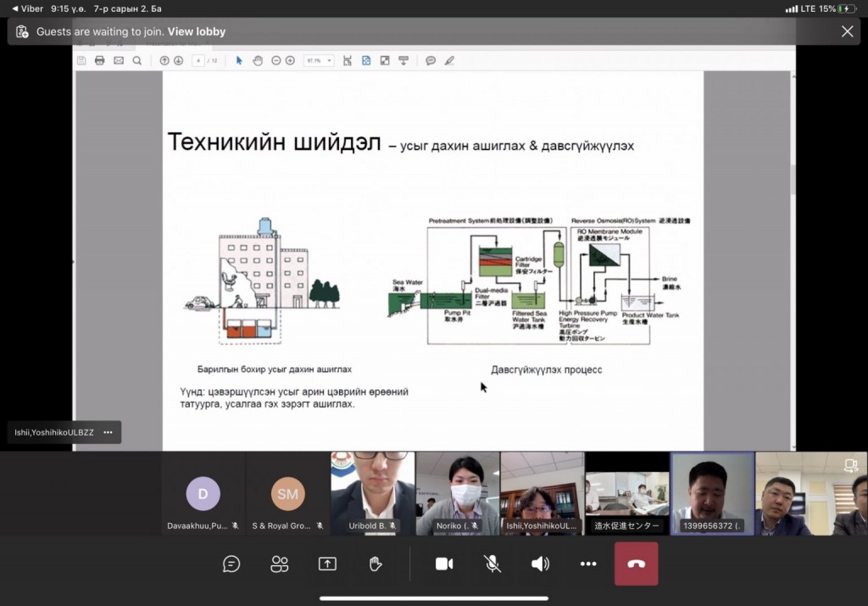
Task: Tap Uribold B. video tile
Action: pyautogui.click(x=373, y=492)
